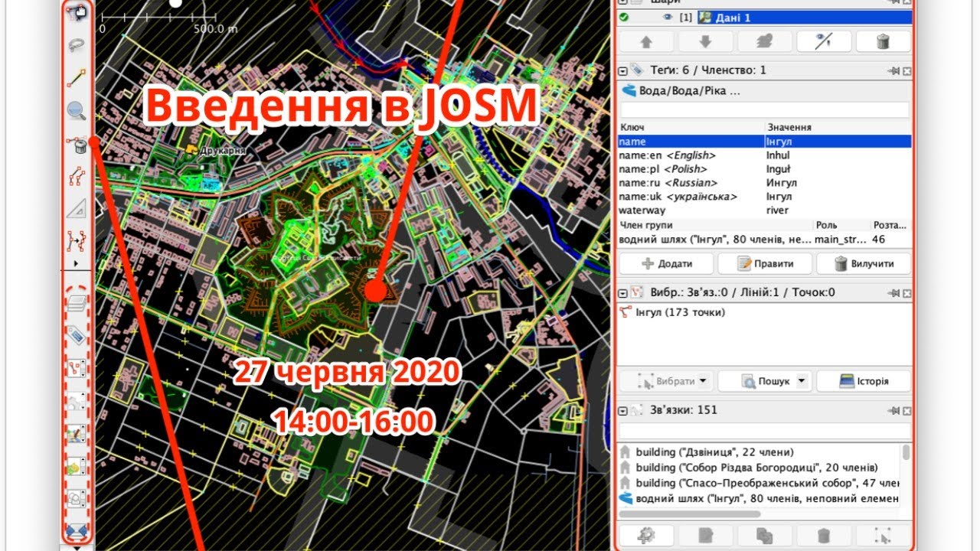The image size is (980, 551).
Task: Select the name:en English tag row
Action: click(x=765, y=155)
